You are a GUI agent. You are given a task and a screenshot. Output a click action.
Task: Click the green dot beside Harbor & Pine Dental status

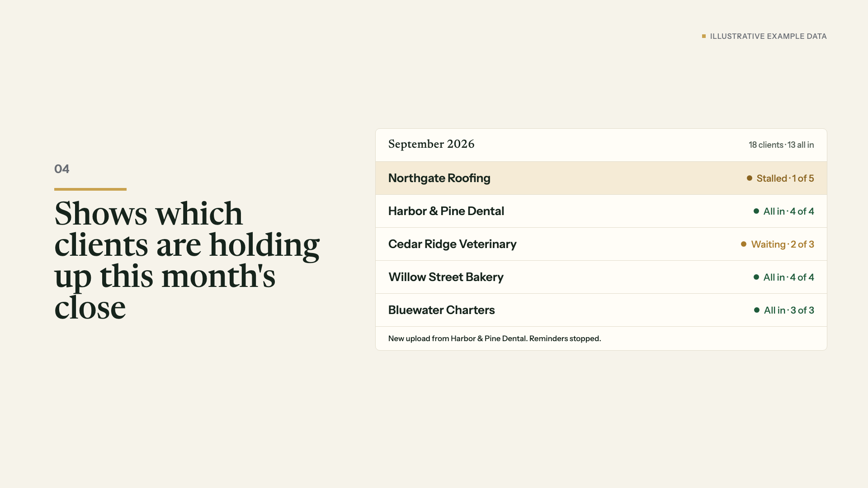tap(756, 211)
